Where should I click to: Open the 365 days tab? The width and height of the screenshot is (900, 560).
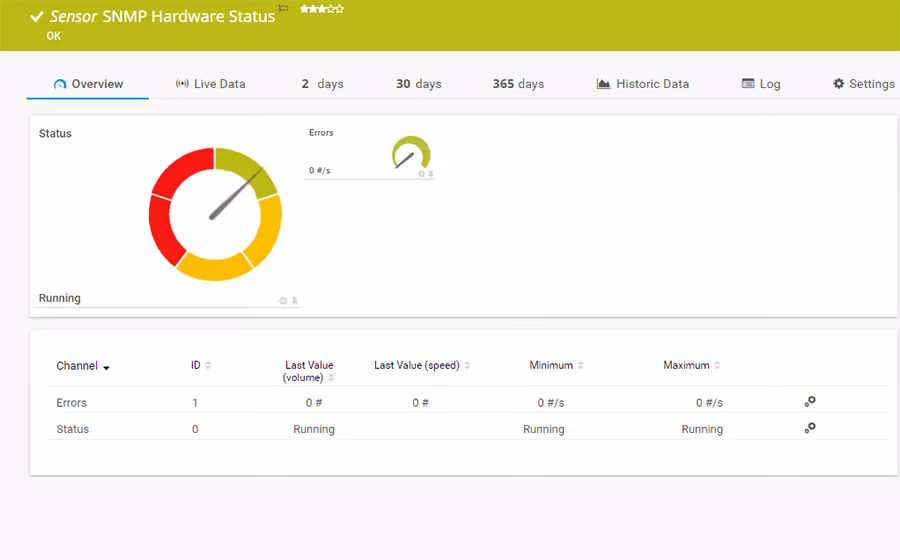tap(518, 84)
